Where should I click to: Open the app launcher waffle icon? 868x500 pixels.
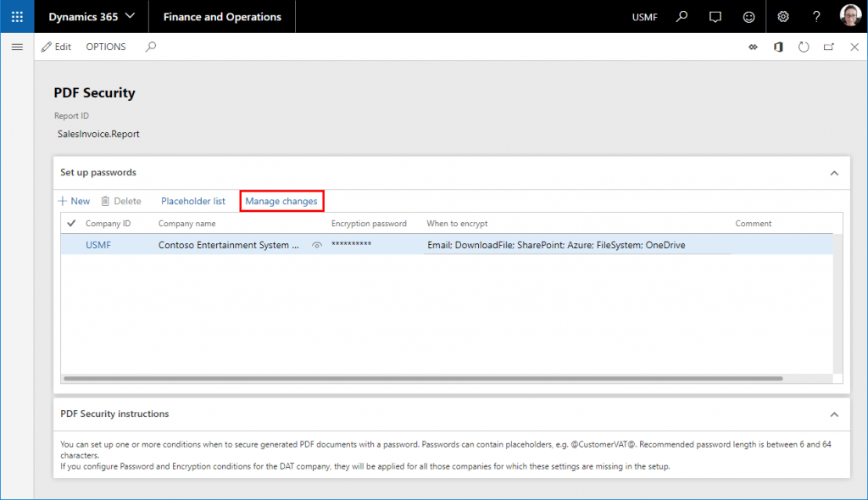coord(17,17)
